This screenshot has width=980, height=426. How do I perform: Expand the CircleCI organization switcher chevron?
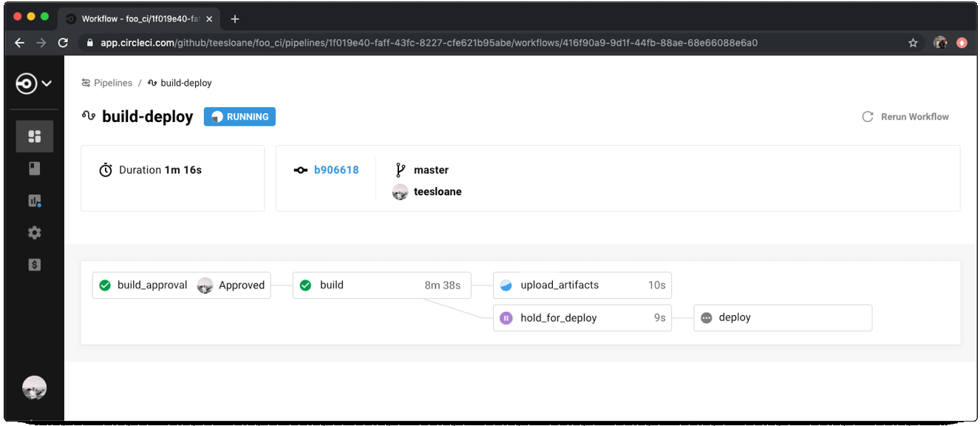[x=47, y=84]
